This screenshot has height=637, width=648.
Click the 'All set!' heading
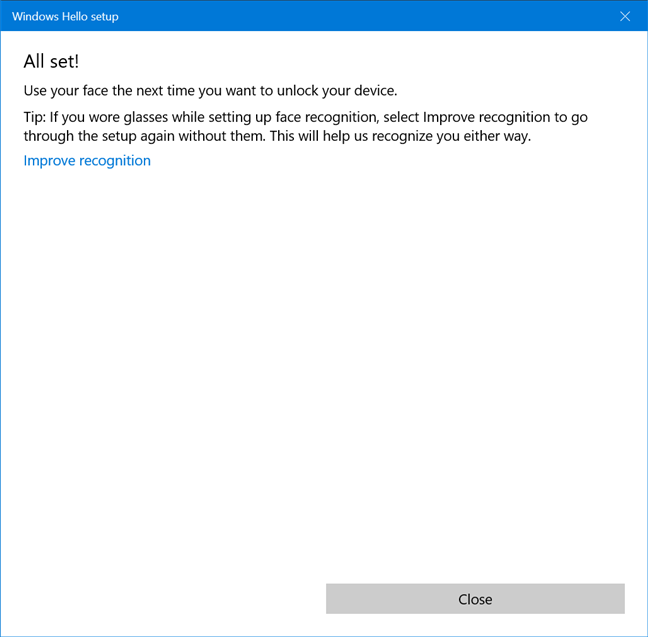click(x=51, y=62)
